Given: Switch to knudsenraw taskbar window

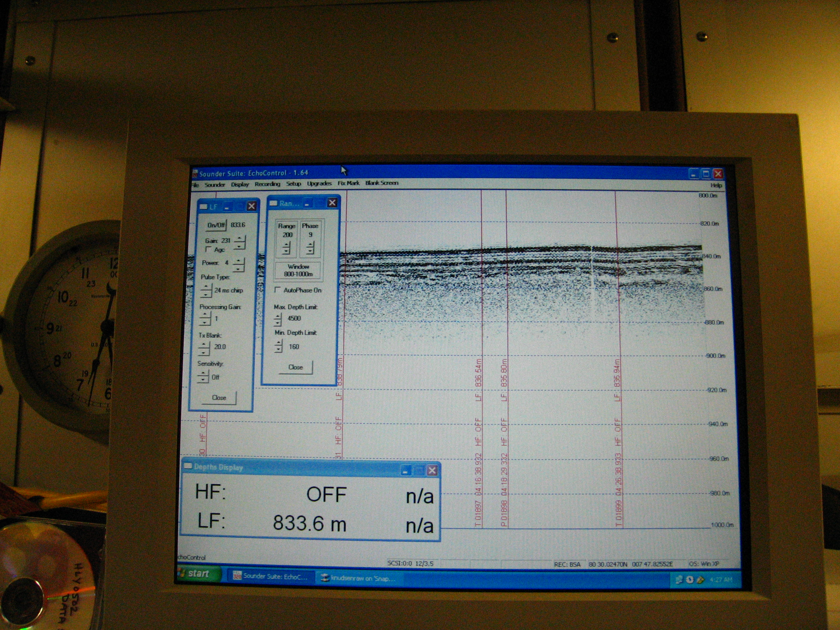Looking at the screenshot, I should pos(358,578).
